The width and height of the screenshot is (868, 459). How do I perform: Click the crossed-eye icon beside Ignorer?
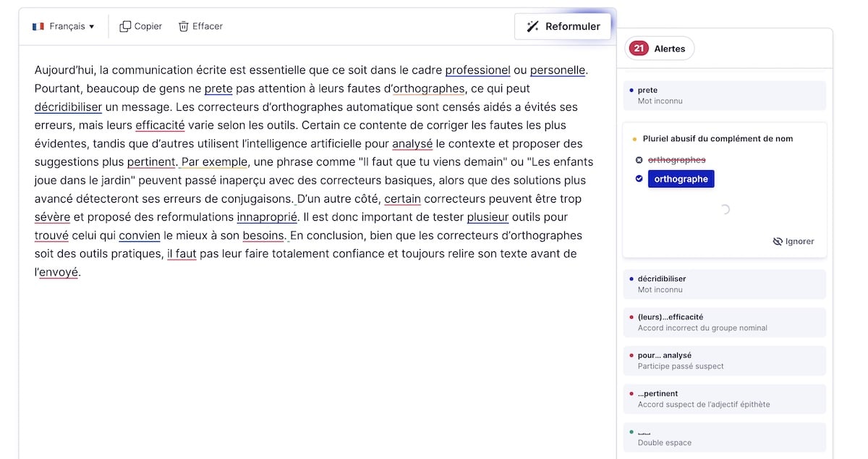(x=778, y=241)
